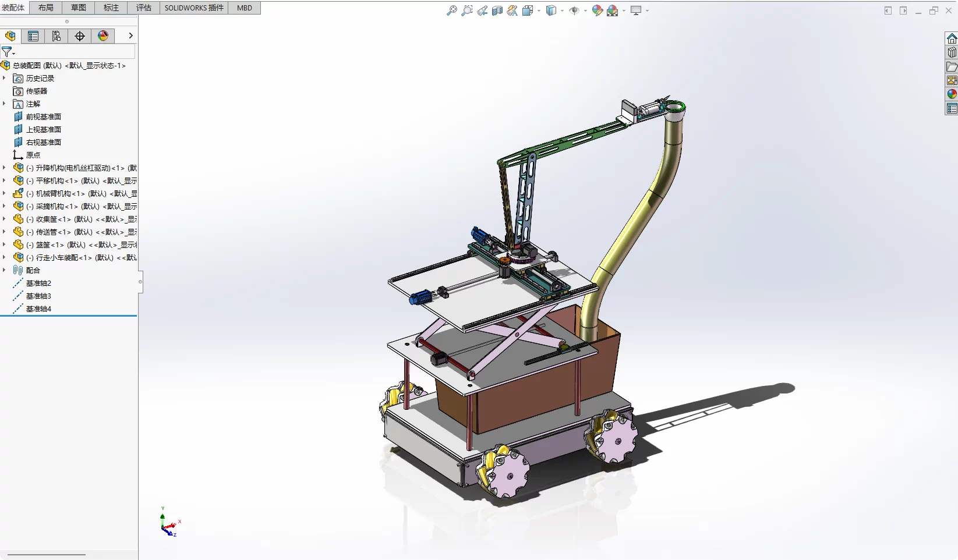
Task: Click the Apply Scene icon
Action: pos(612,10)
